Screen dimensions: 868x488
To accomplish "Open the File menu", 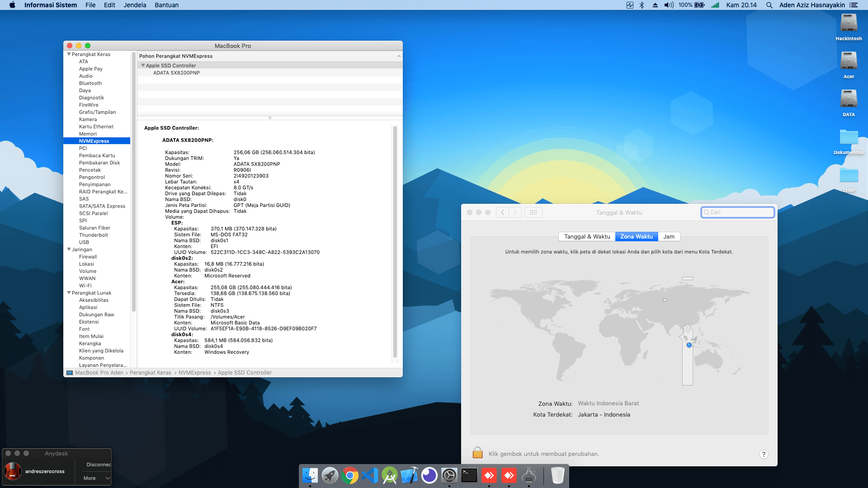I will (x=90, y=5).
